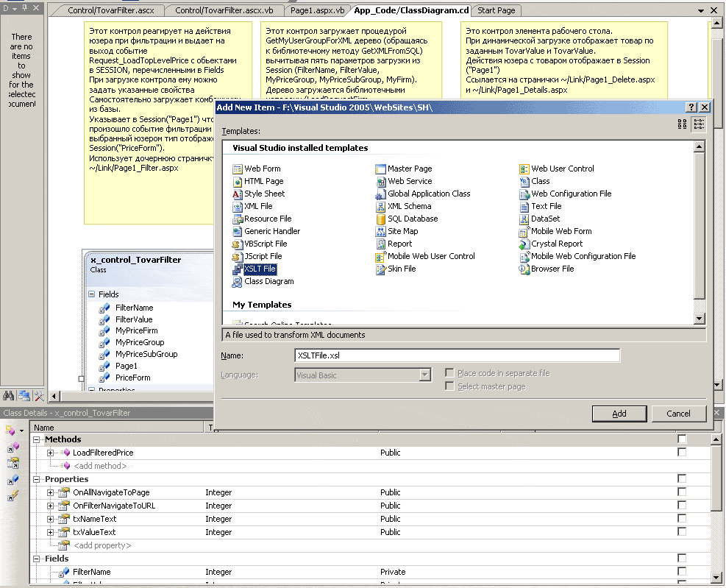Choose the Class Diagram template icon
Viewport: 726px width, 588px height.
pyautogui.click(x=238, y=281)
